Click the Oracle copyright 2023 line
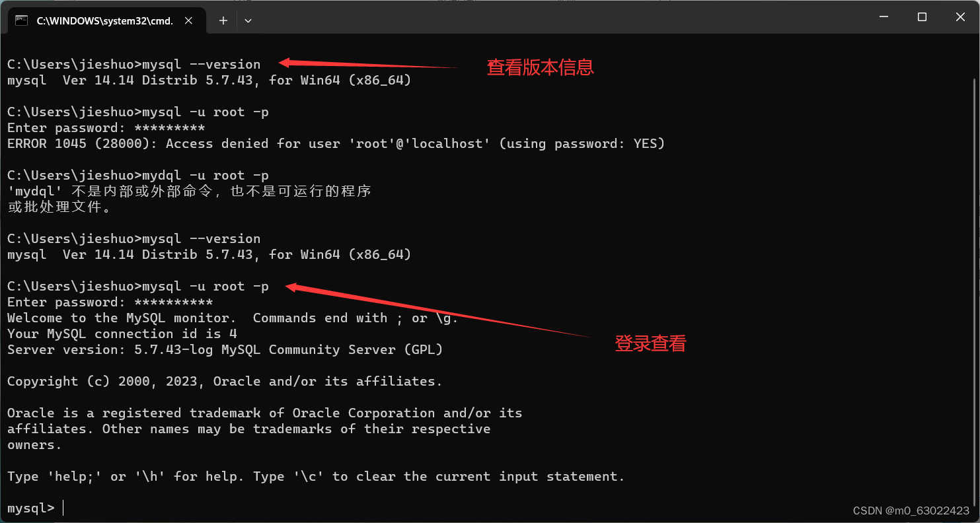 click(x=224, y=381)
